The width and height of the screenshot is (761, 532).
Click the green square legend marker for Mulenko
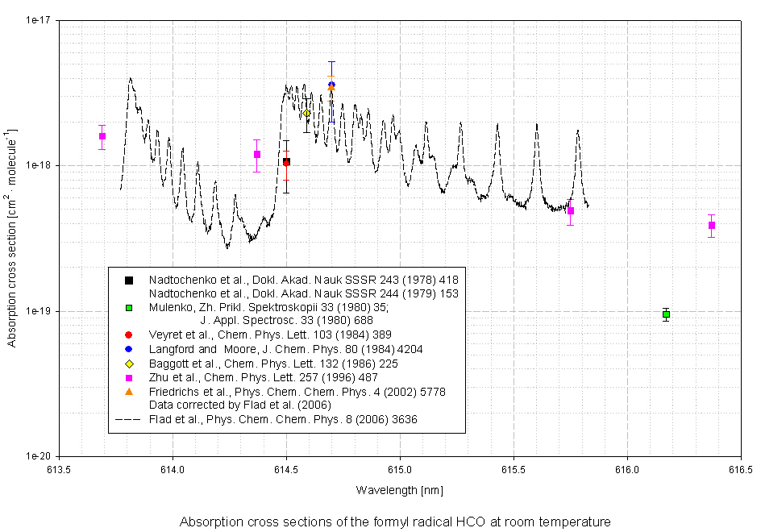click(128, 307)
